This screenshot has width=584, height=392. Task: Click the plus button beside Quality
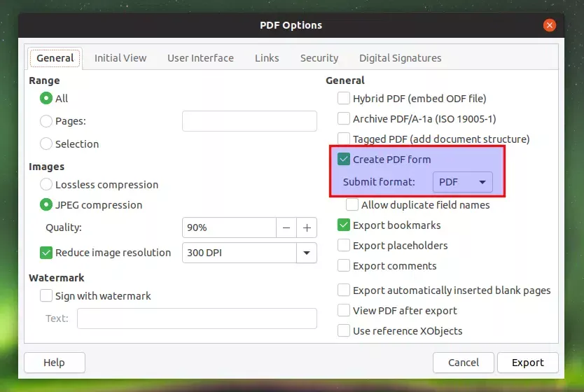pos(307,227)
